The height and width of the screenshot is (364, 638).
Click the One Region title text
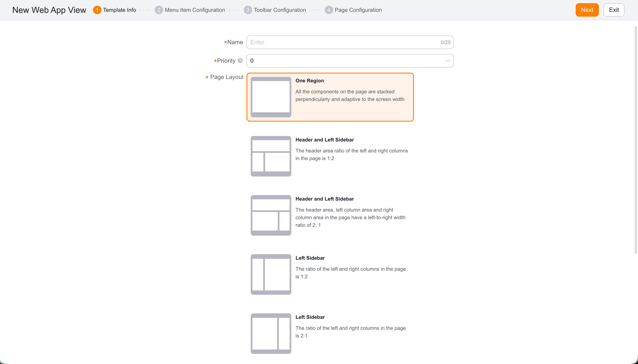coord(309,80)
